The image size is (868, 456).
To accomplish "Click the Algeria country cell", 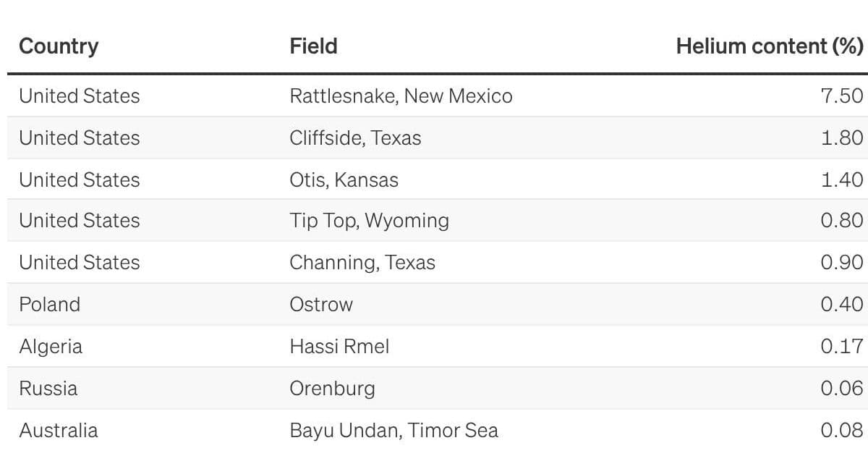I will click(x=51, y=347).
